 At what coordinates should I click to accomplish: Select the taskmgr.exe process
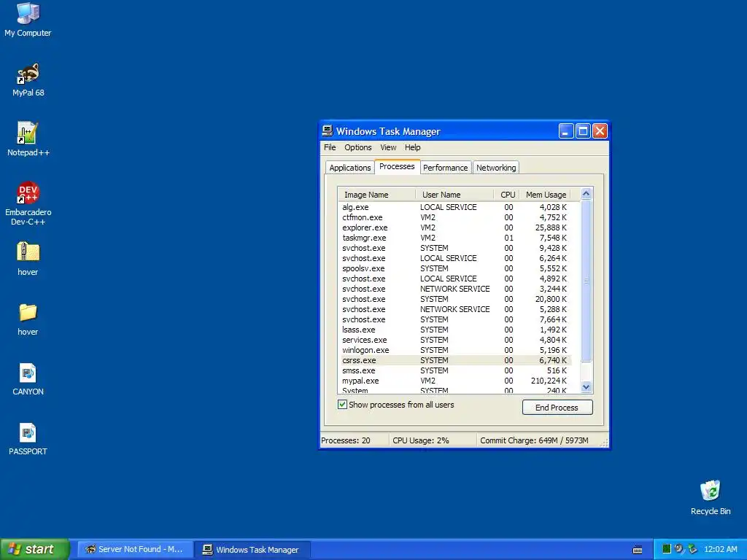455,238
